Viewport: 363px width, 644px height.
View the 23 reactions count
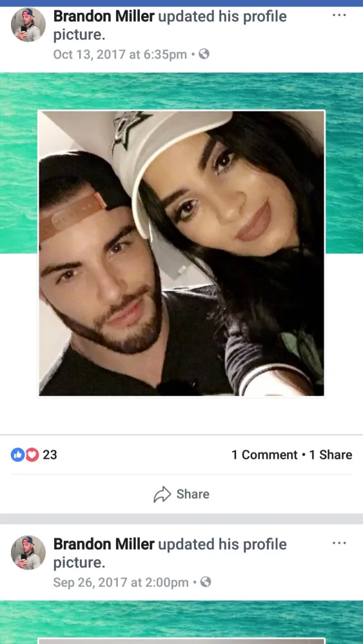(x=50, y=455)
